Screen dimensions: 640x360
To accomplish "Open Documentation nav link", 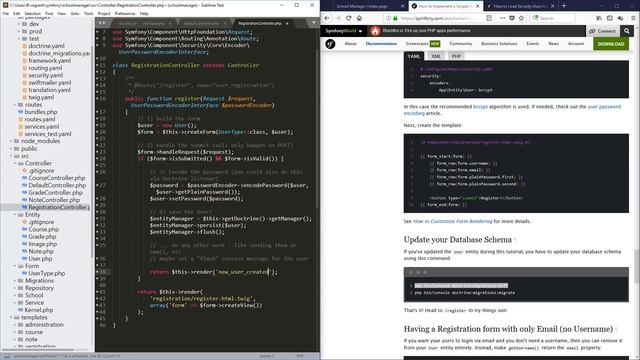I will 381,44.
